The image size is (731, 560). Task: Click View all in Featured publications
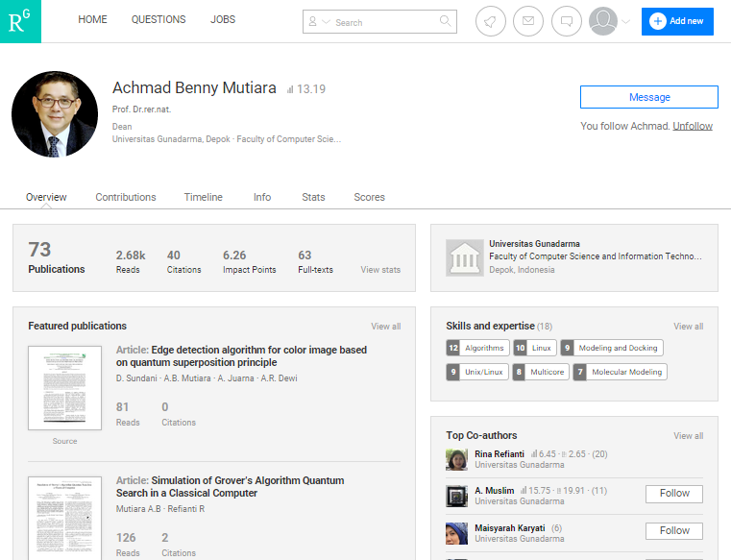coord(386,327)
